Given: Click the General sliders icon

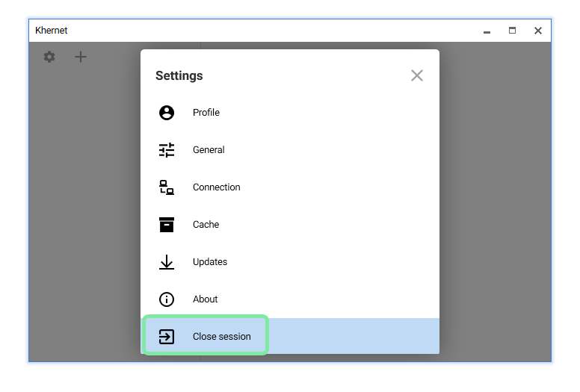Looking at the screenshot, I should [167, 150].
